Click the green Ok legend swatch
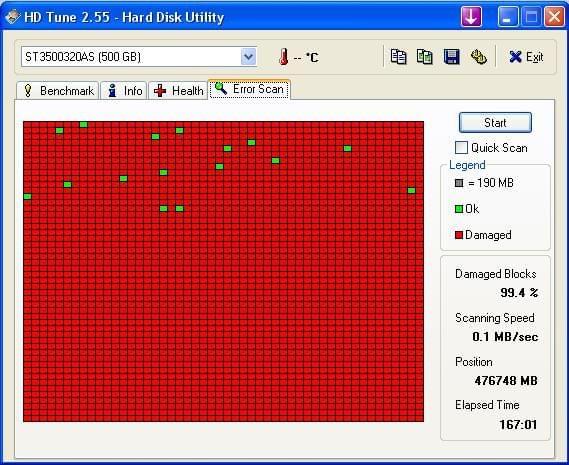The image size is (569, 465). [x=459, y=209]
